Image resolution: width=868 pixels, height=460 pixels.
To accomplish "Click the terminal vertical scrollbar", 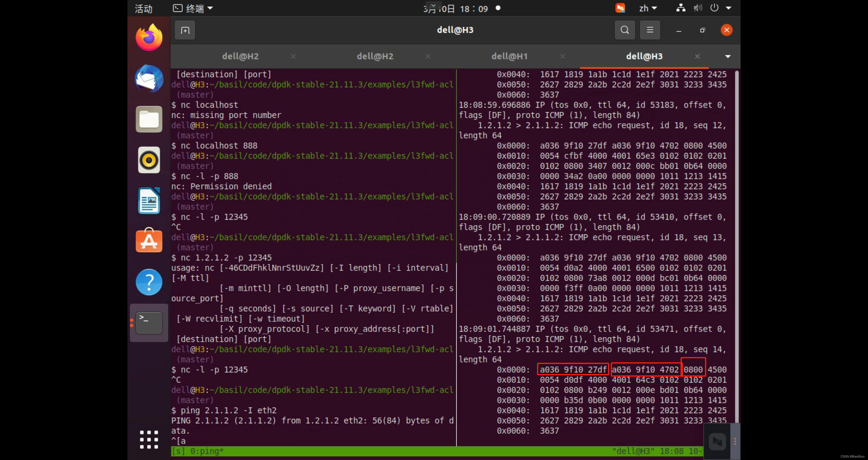I will point(737,246).
